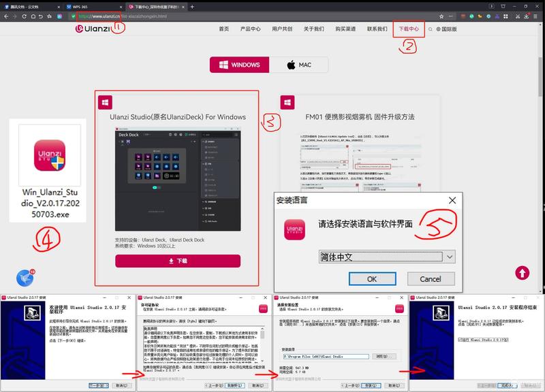Open 下载中心 in the site navigation

409,29
